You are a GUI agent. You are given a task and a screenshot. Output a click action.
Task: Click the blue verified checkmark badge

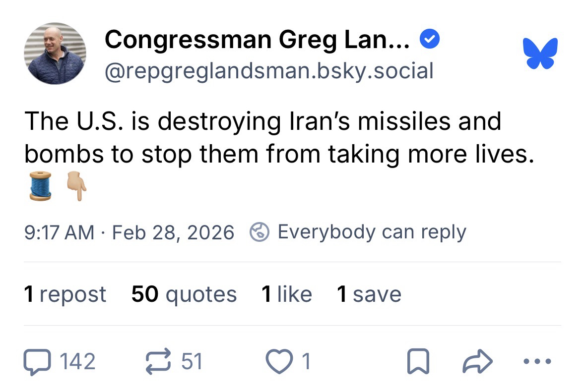click(x=430, y=40)
